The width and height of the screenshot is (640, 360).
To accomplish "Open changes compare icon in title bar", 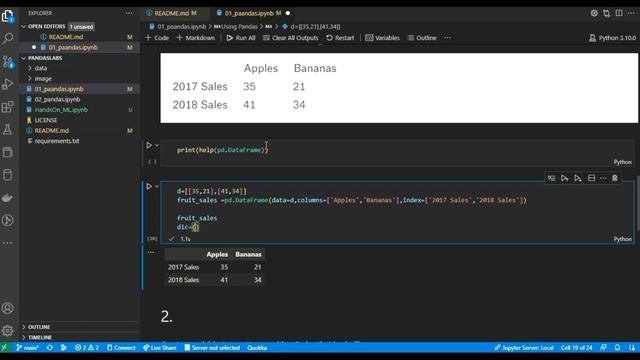I will pos(607,13).
